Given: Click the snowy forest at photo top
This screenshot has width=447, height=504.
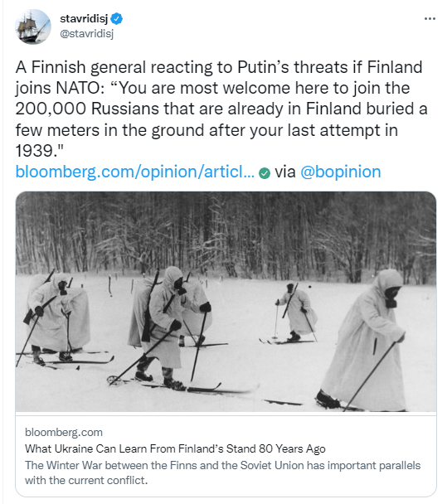Looking at the screenshot, I should point(226,235).
